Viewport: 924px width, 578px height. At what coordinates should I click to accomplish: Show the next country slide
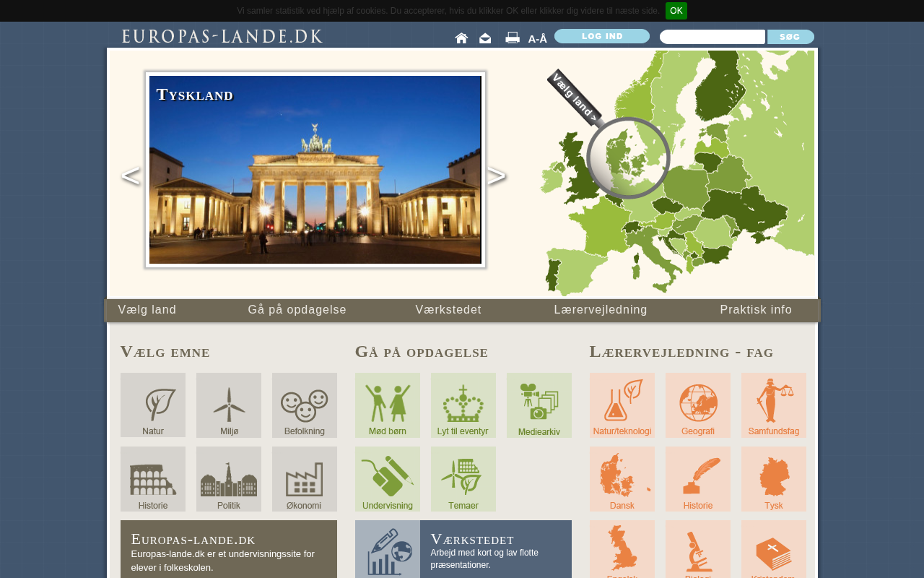click(497, 176)
